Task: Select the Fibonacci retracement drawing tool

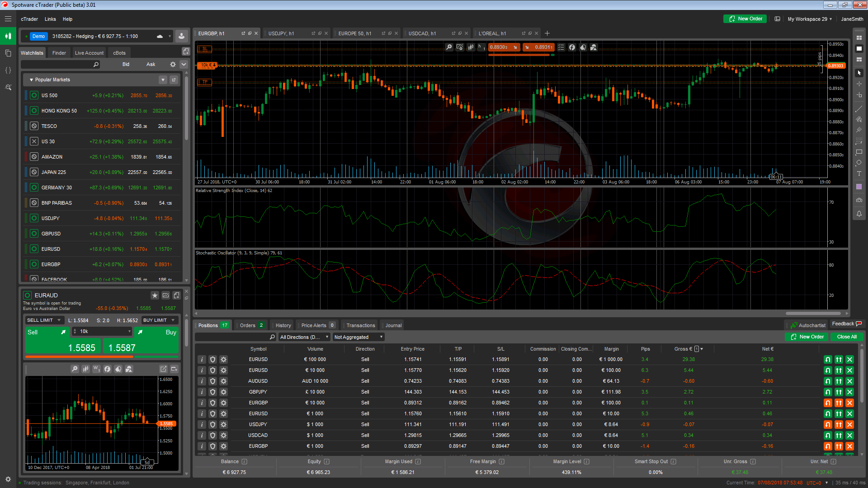Action: click(x=859, y=141)
